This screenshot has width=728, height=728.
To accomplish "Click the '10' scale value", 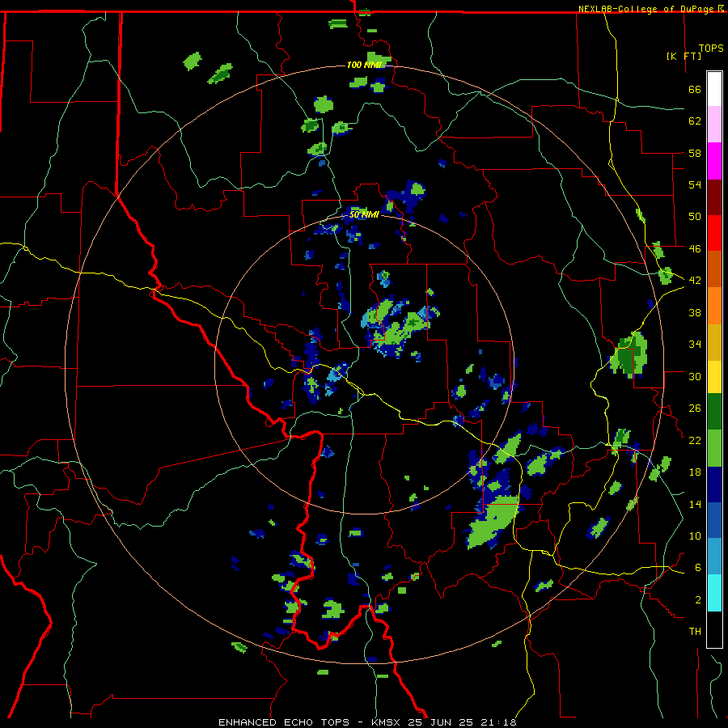I will [x=695, y=536].
